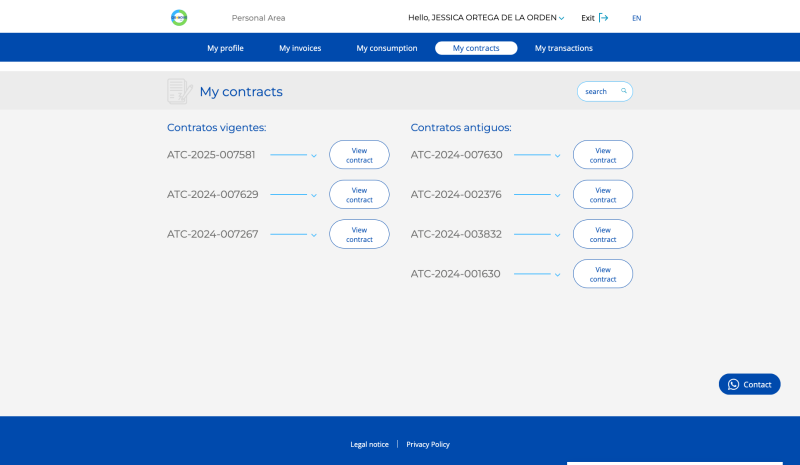Click the Contratos vigentes heading
Image resolution: width=800 pixels, height=465 pixels.
216,128
